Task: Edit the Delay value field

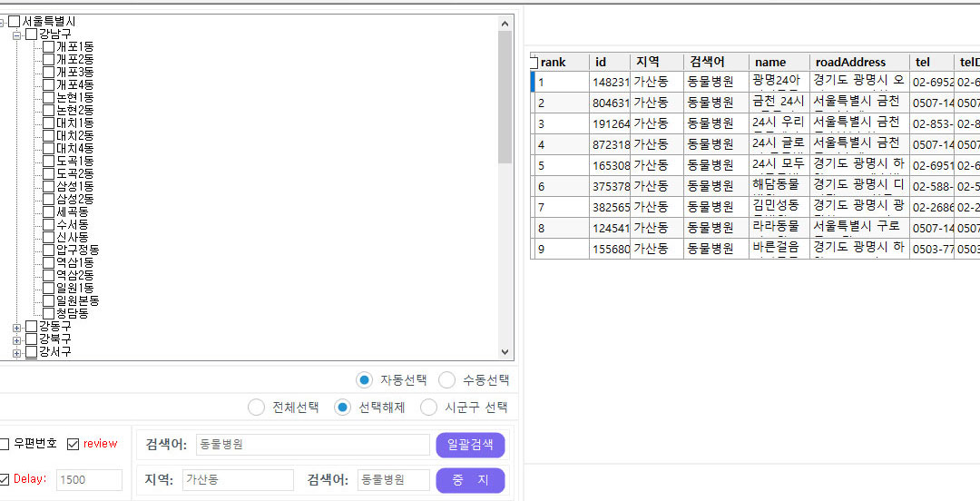Action: tap(89, 480)
